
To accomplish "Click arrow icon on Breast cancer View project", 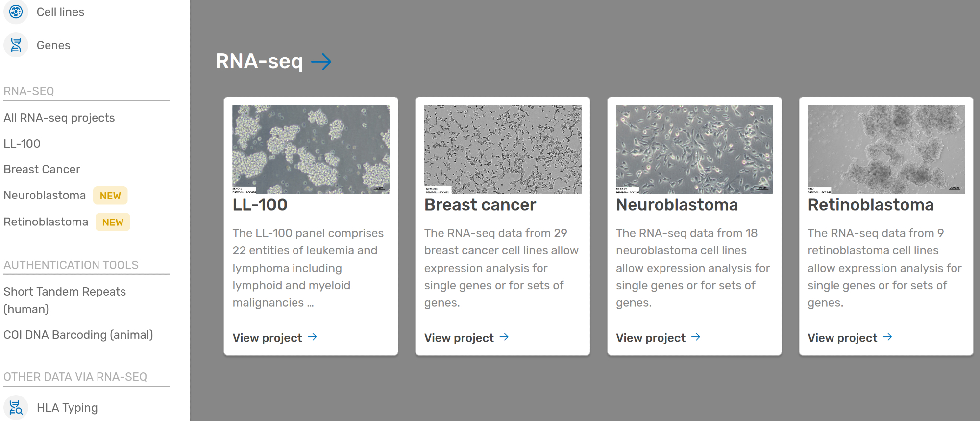I will pos(504,337).
